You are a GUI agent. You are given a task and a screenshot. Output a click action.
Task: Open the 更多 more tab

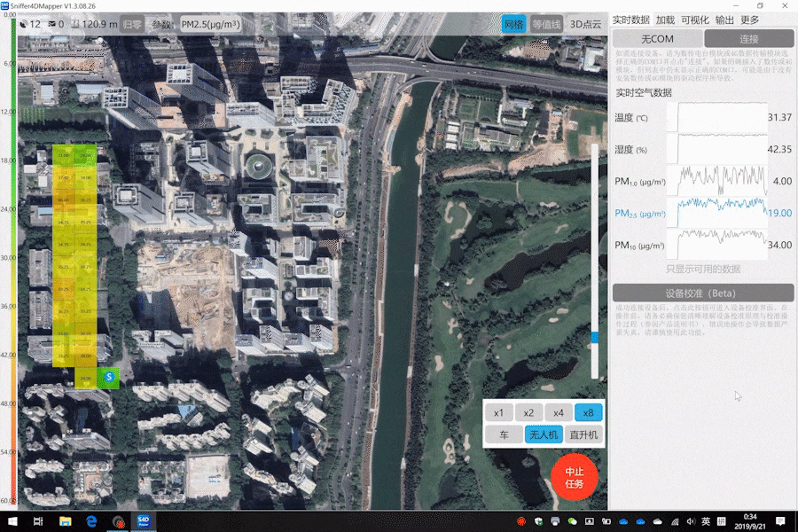[749, 20]
